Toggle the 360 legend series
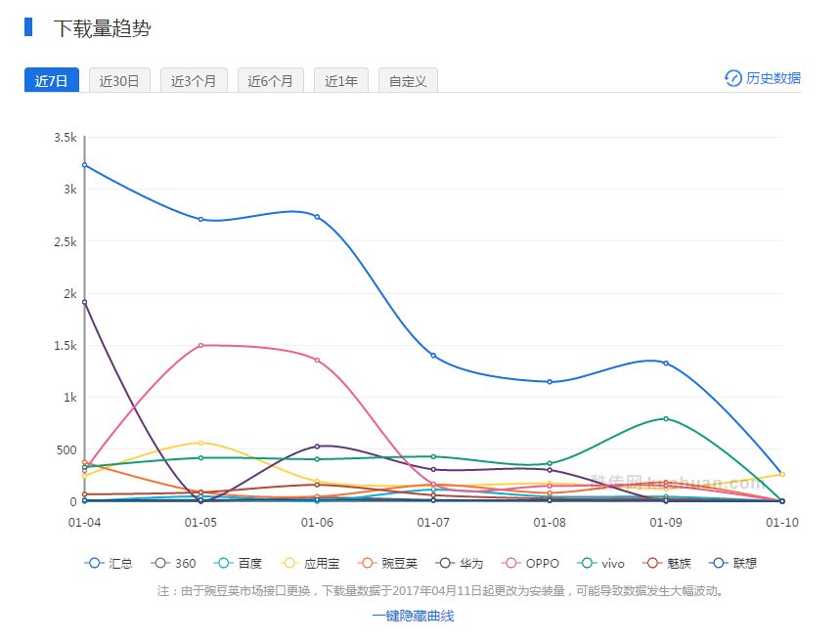840x641 pixels. pyautogui.click(x=175, y=564)
